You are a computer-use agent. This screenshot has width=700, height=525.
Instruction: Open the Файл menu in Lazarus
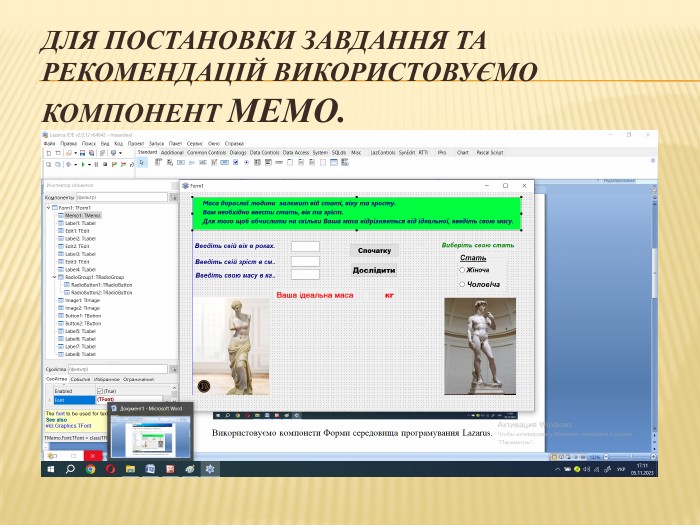pyautogui.click(x=50, y=144)
